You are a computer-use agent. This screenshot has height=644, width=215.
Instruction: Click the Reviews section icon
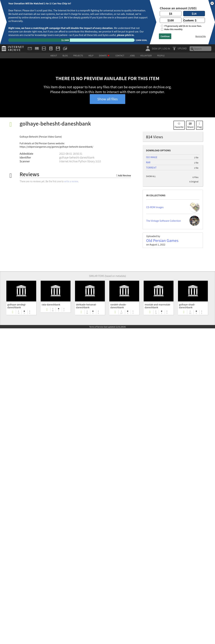pos(11,176)
